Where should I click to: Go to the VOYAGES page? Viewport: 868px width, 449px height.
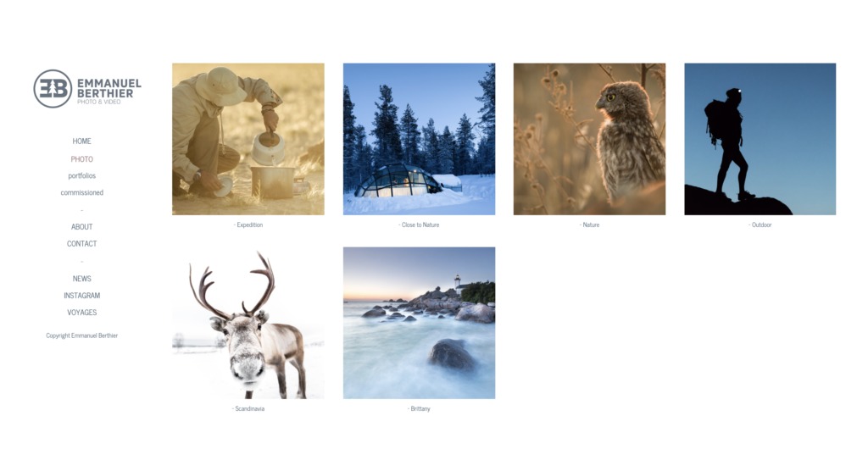tap(82, 313)
